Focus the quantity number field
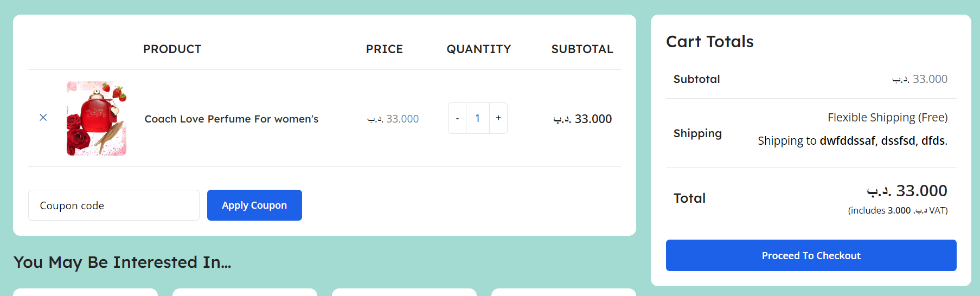 (478, 118)
